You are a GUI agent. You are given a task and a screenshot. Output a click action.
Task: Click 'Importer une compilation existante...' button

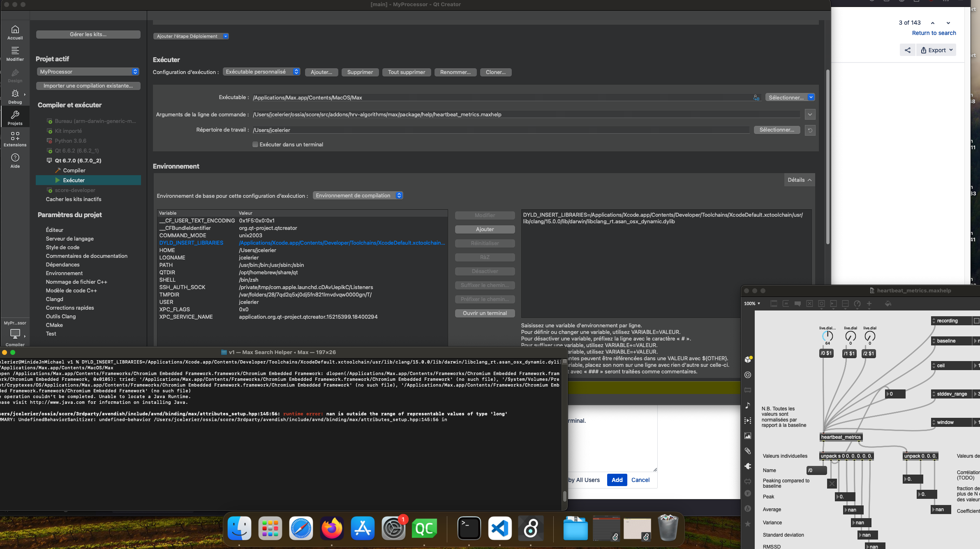tap(88, 86)
